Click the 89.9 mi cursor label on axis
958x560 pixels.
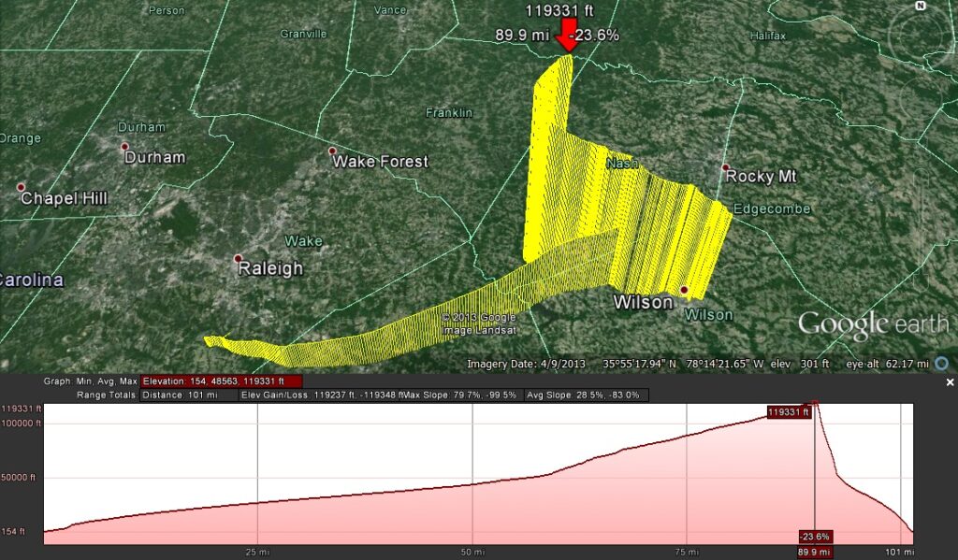coord(815,553)
